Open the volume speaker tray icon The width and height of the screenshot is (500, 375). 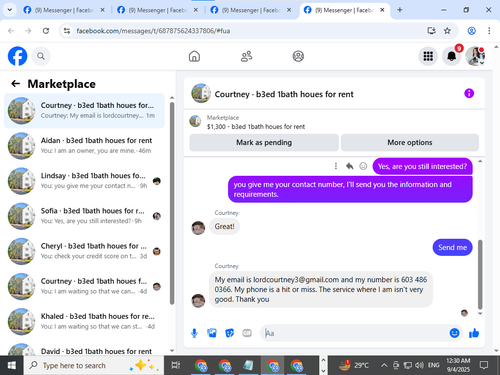click(x=419, y=365)
